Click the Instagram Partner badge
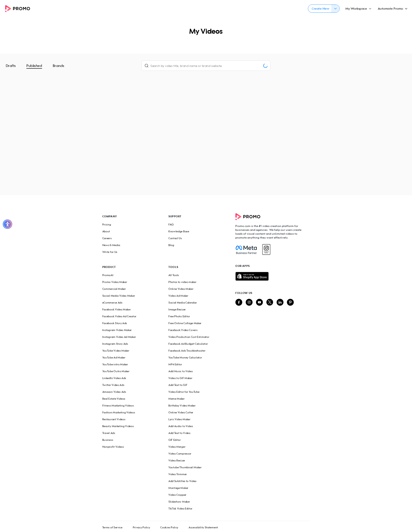This screenshot has height=532, width=412. 266,249
